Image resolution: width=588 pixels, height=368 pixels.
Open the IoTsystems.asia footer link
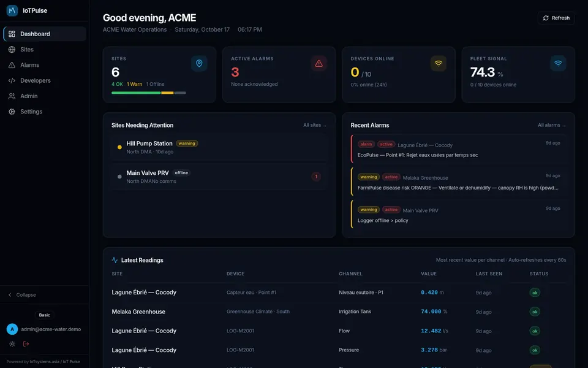click(x=45, y=362)
